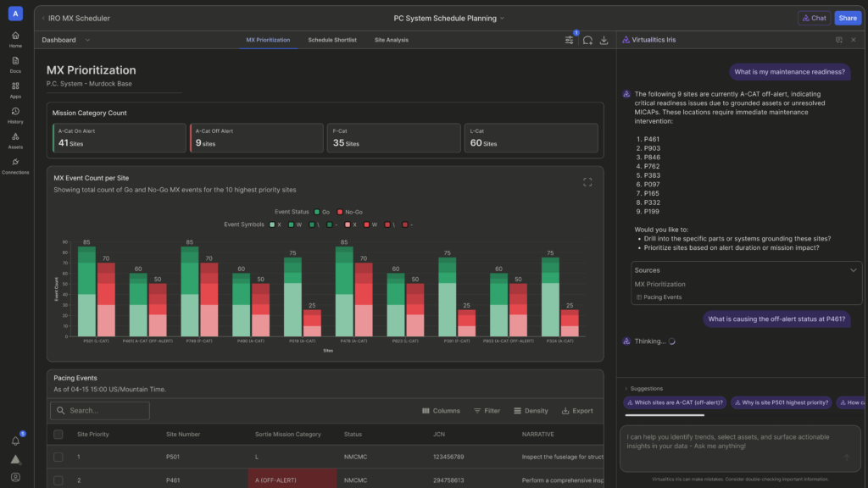Viewport: 868px width, 488px height.
Task: Click the Go bar for site P501
Action: [x=87, y=291]
